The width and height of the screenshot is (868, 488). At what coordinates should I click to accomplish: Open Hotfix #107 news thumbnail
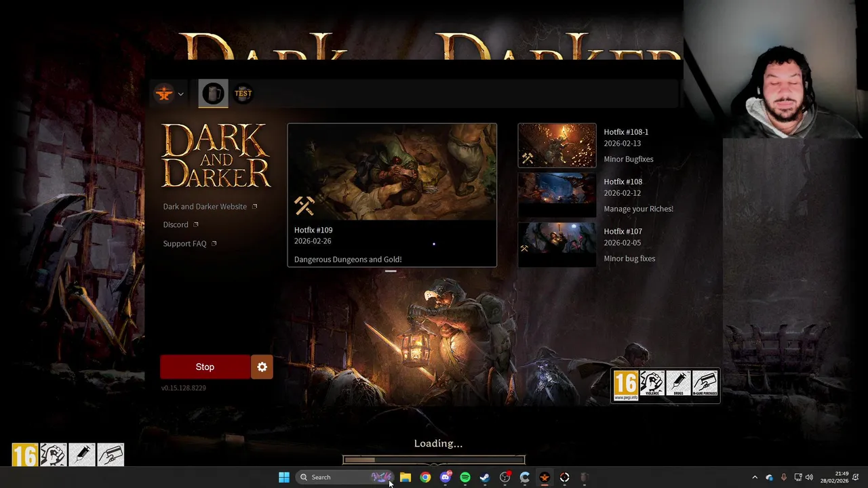(557, 245)
